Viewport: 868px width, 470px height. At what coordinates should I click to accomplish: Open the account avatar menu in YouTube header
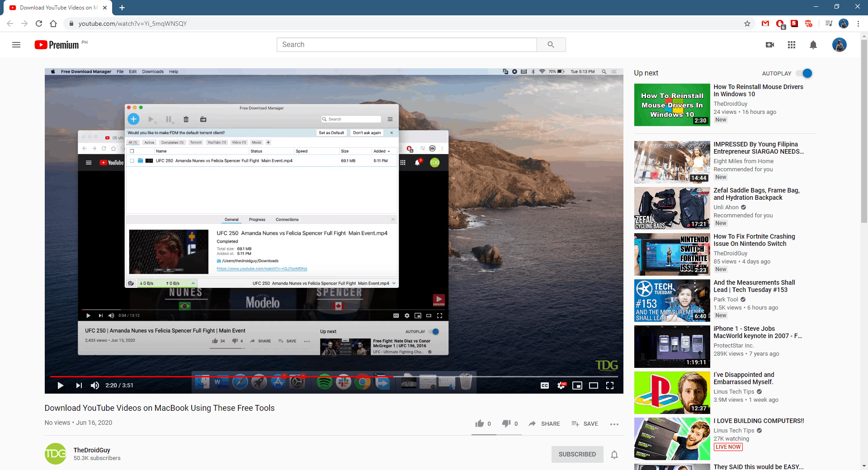point(840,45)
